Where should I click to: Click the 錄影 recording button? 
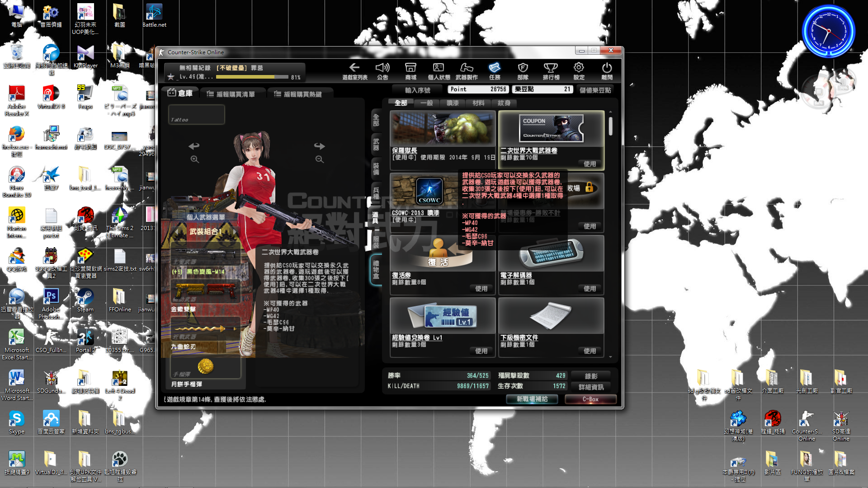point(591,376)
